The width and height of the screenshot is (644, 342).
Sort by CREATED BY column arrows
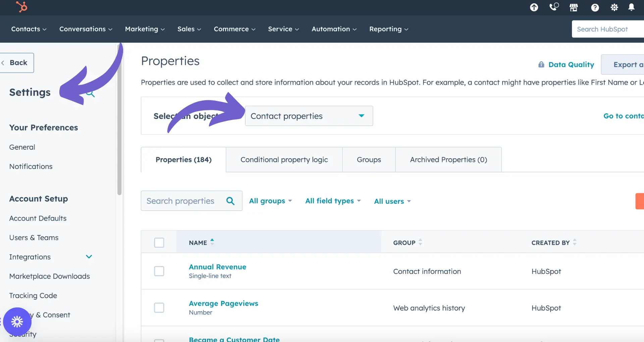(575, 242)
